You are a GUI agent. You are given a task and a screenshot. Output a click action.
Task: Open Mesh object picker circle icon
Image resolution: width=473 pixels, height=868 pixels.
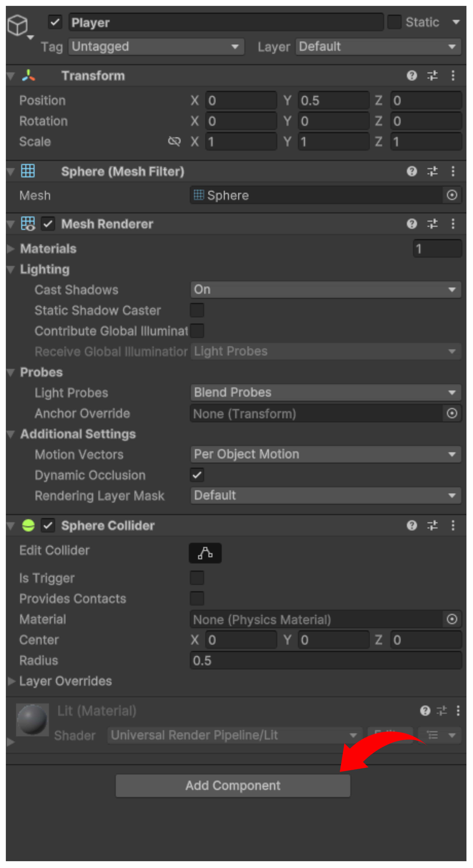pos(452,195)
